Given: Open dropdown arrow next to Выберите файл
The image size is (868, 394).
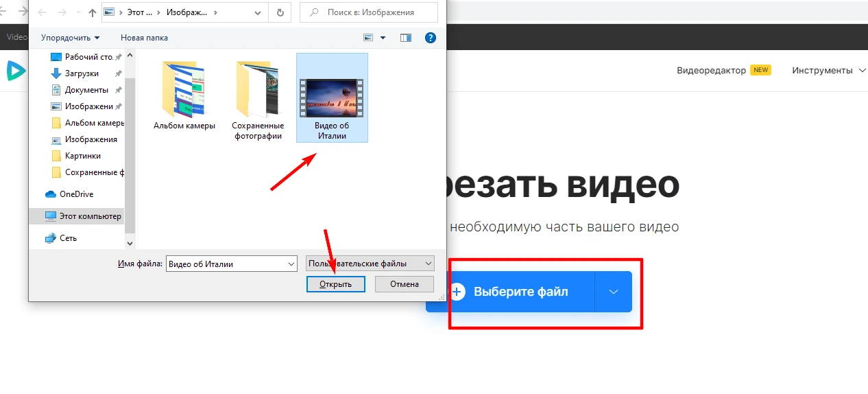Looking at the screenshot, I should point(613,292).
